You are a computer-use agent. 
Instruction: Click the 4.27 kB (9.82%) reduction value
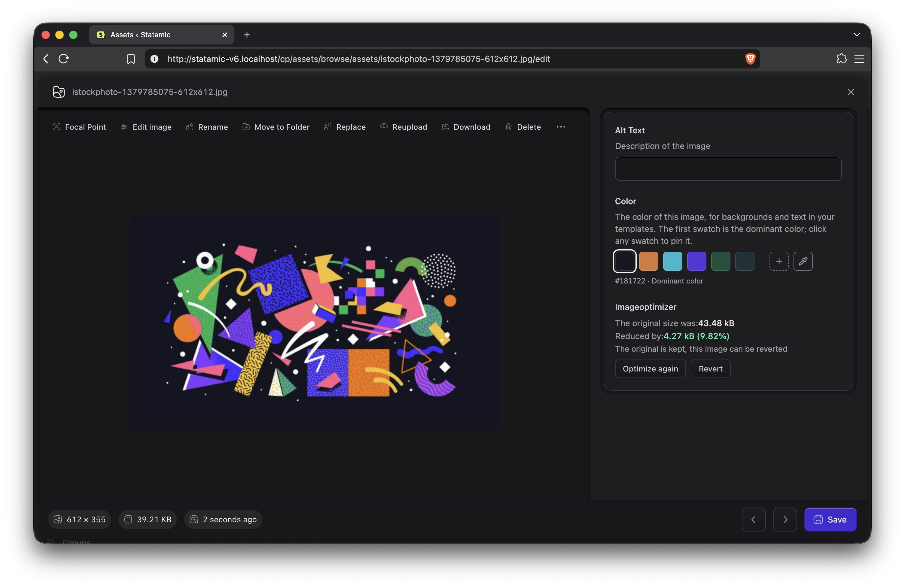pyautogui.click(x=696, y=336)
